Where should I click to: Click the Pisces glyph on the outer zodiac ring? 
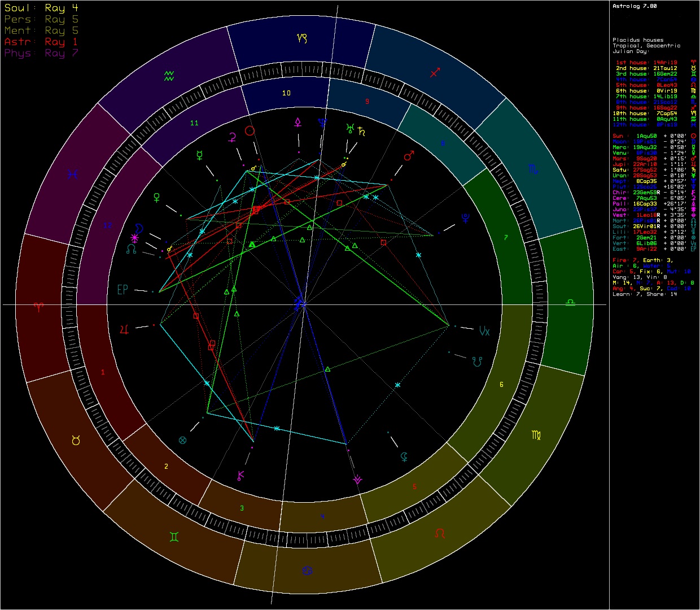72,175
